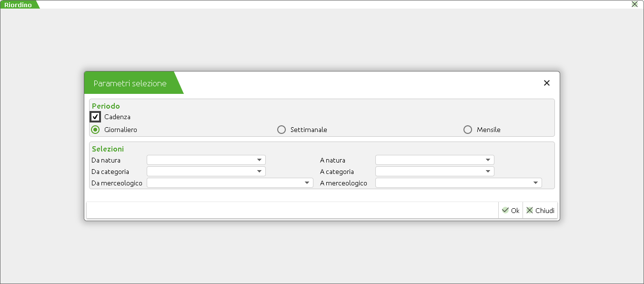Click the Chiudi X icon
This screenshot has width=644, height=284.
(x=529, y=210)
